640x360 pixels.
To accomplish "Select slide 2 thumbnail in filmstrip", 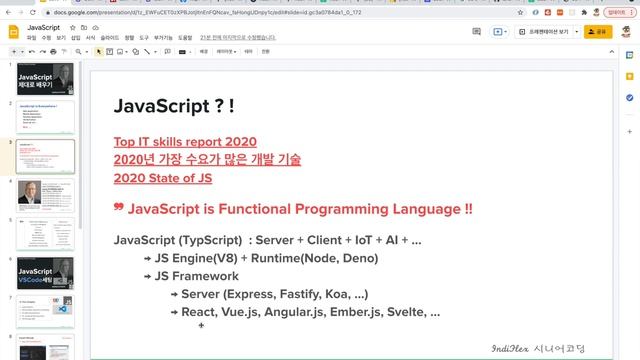I will (45, 118).
